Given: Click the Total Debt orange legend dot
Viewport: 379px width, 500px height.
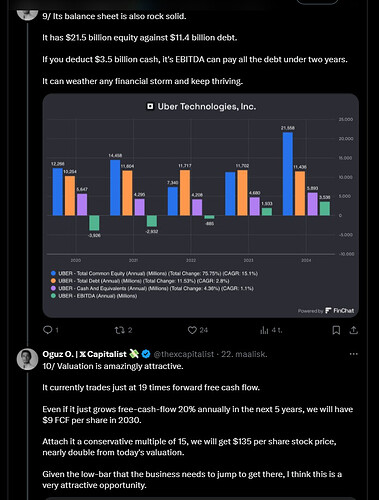Looking at the screenshot, I should [x=53, y=281].
